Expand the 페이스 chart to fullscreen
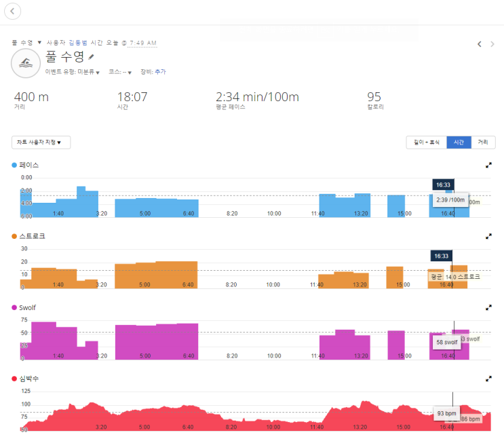This screenshot has height=437, width=504. (x=488, y=166)
